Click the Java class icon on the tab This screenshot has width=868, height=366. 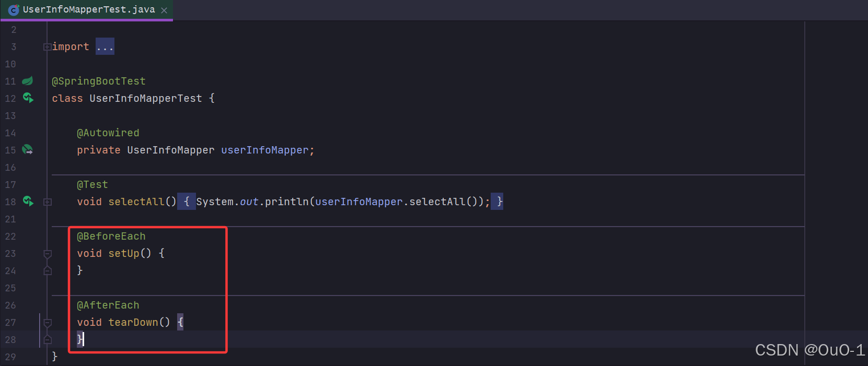pos(14,10)
